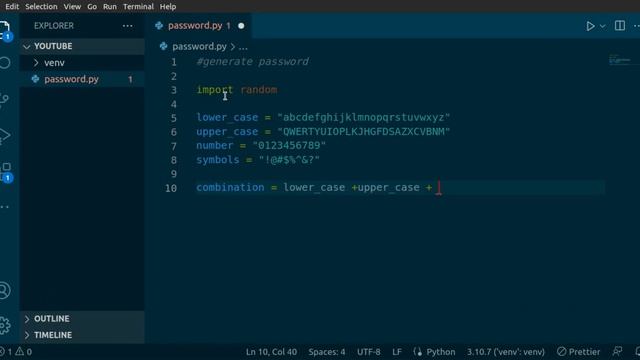Click the minimap code overview
The image size is (640, 360).
(620, 60)
